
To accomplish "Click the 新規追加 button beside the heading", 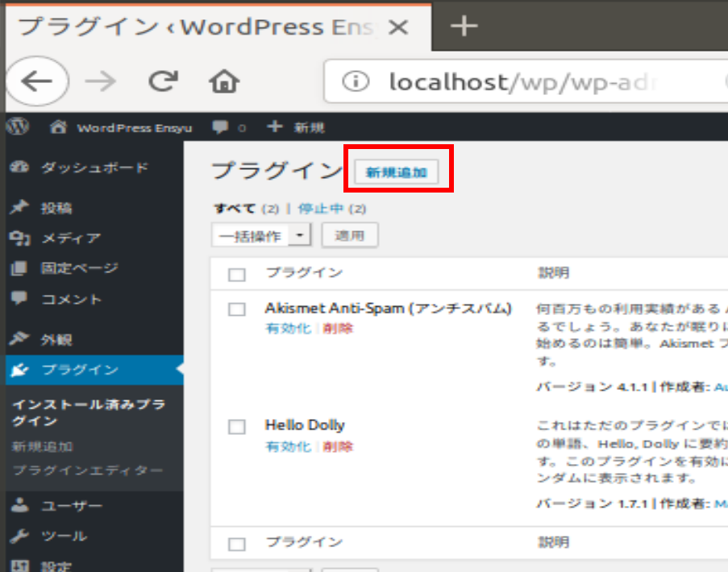I will click(x=397, y=172).
